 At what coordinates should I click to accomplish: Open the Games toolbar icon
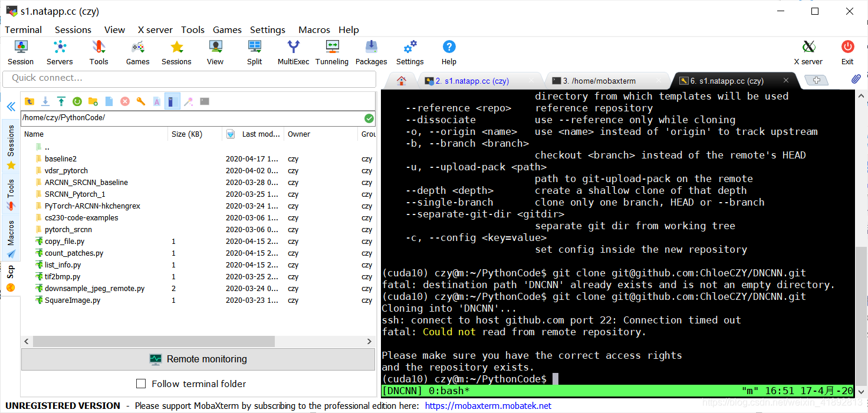pos(137,52)
